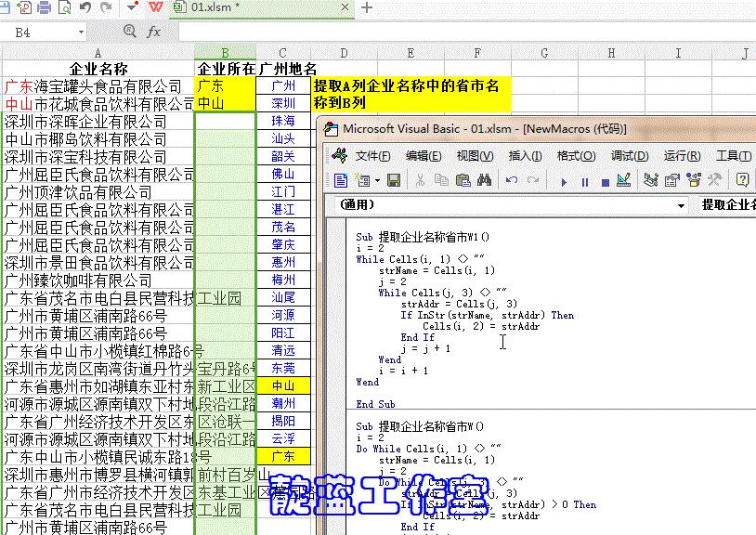Viewport: 756px width, 535px height.
Task: Select cell containing 广州 in column C
Action: [x=285, y=84]
